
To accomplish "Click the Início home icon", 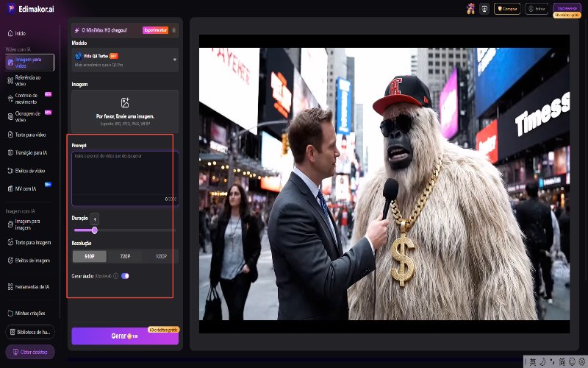I will [x=10, y=33].
